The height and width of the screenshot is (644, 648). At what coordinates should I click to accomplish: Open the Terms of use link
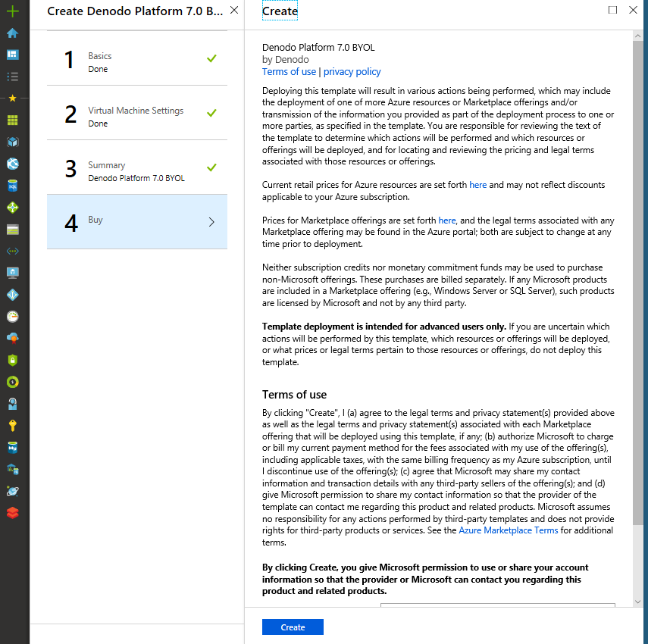(x=289, y=72)
